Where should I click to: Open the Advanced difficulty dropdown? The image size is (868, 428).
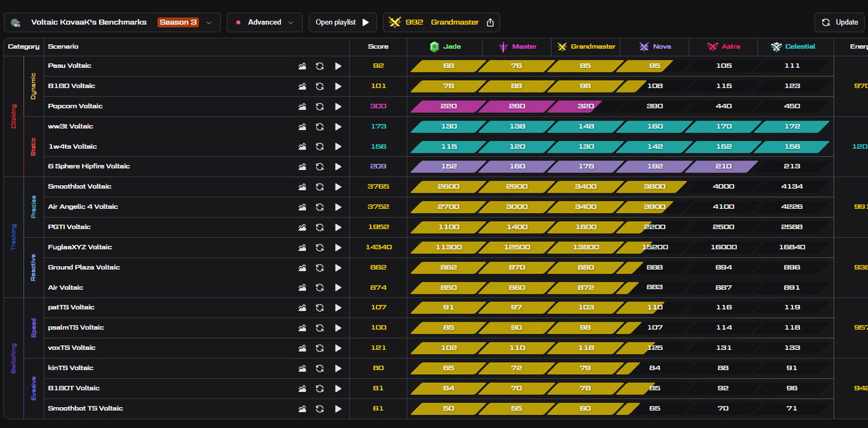point(264,22)
